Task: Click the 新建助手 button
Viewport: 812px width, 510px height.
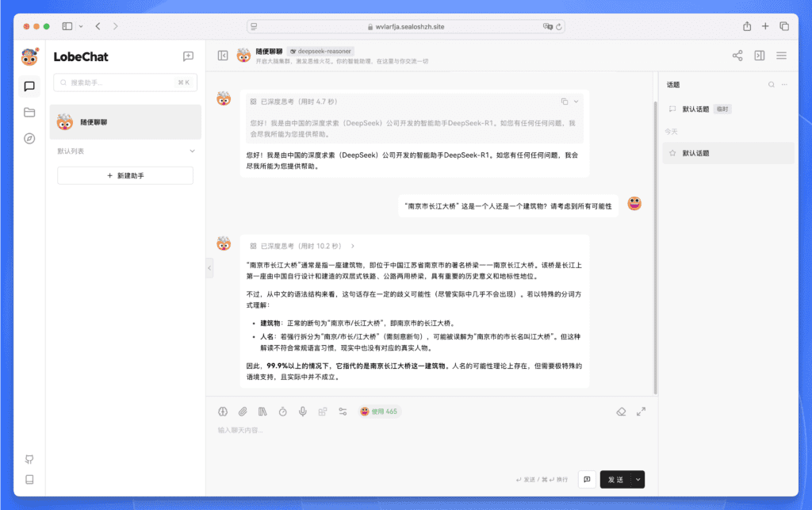Action: point(125,175)
